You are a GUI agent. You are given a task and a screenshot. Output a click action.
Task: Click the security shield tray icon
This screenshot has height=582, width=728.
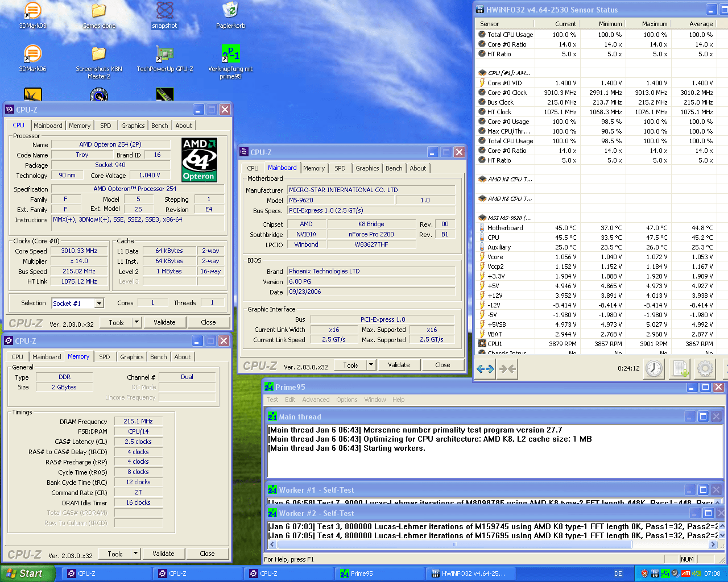coord(644,573)
